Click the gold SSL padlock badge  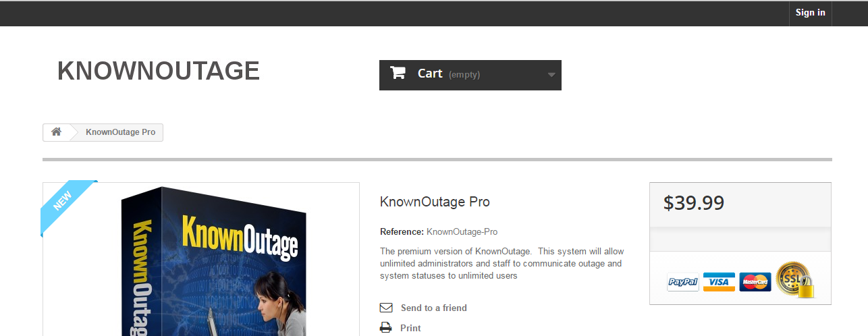click(794, 279)
